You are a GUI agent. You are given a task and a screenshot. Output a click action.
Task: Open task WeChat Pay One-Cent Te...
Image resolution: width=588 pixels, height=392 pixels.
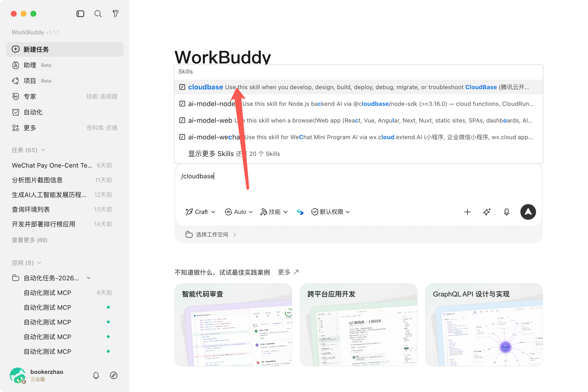tap(62, 165)
